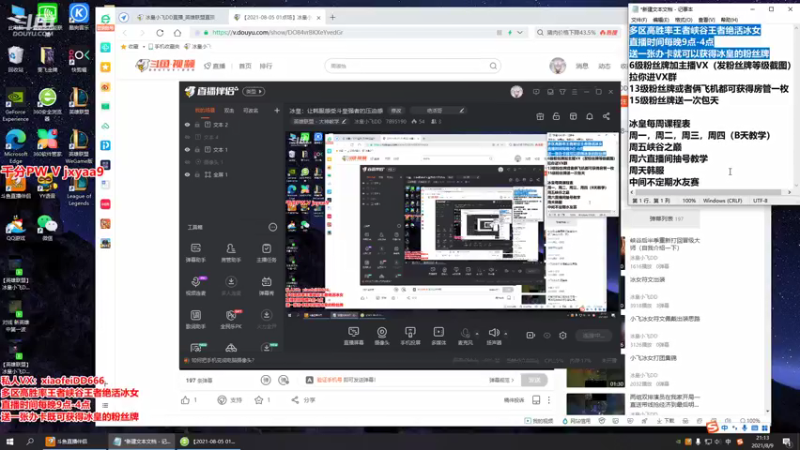
Task: Open streaming app settings gear
Action: click(x=563, y=335)
